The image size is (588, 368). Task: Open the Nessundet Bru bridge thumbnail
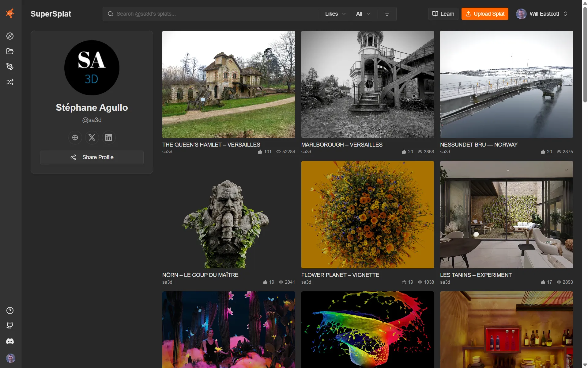(x=507, y=84)
